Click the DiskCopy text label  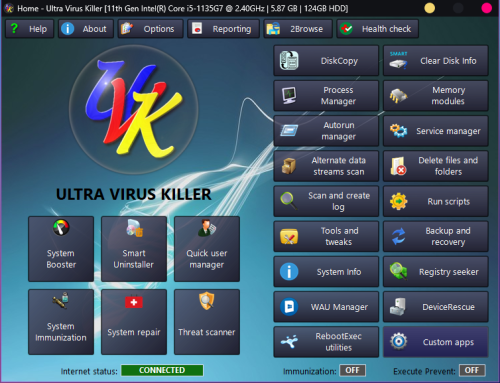click(x=339, y=61)
